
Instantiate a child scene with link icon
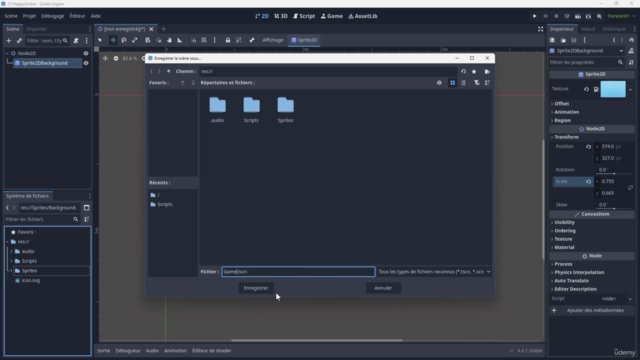[19, 41]
